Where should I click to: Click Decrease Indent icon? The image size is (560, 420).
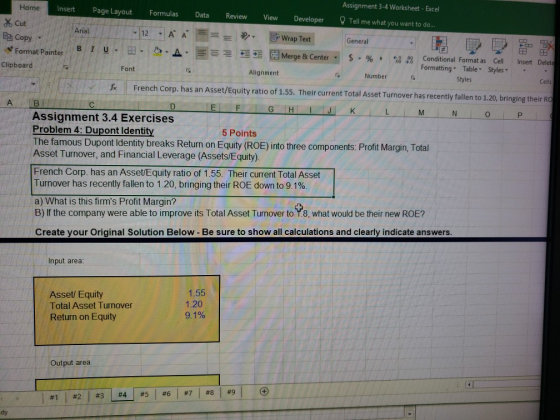tap(245, 54)
